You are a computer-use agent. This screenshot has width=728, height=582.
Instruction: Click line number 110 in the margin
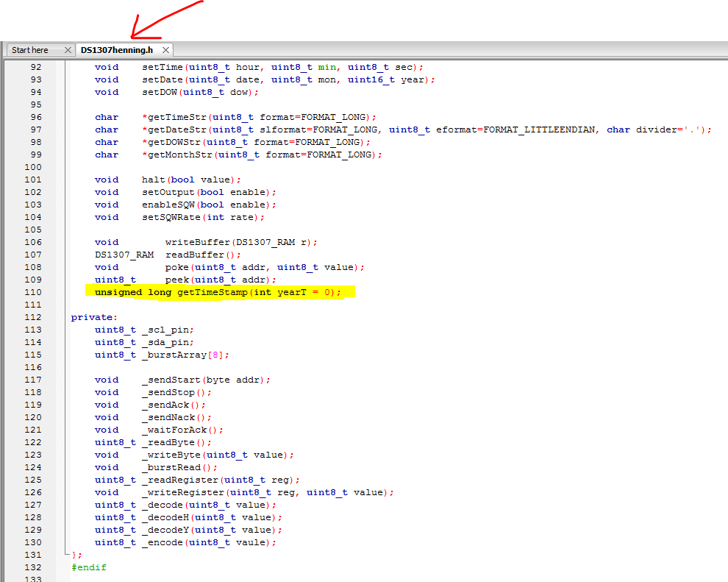[x=32, y=292]
